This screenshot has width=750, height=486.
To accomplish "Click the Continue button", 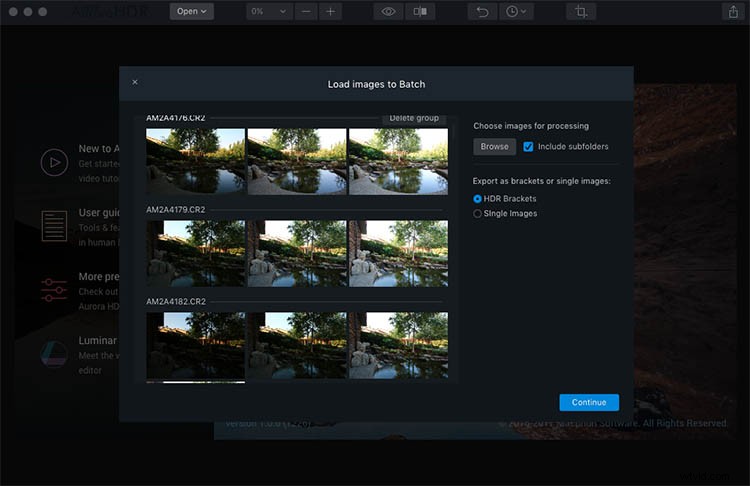I will tap(589, 402).
